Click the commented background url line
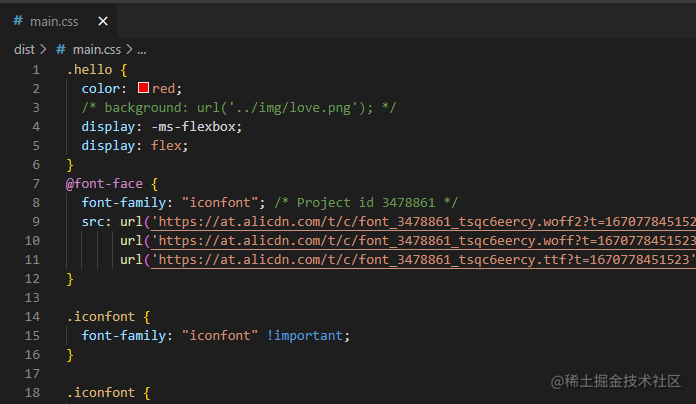 tap(239, 107)
